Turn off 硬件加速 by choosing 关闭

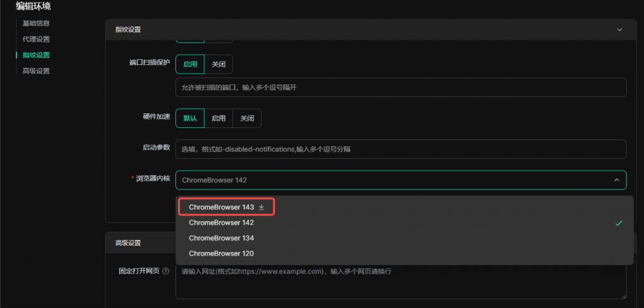[x=247, y=118]
